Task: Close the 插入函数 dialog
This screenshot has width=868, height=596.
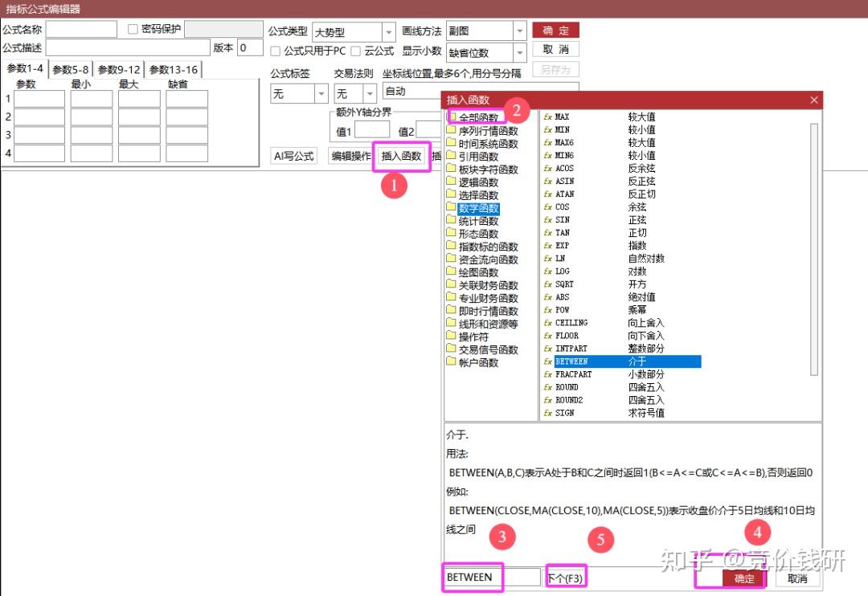Action: [x=813, y=100]
